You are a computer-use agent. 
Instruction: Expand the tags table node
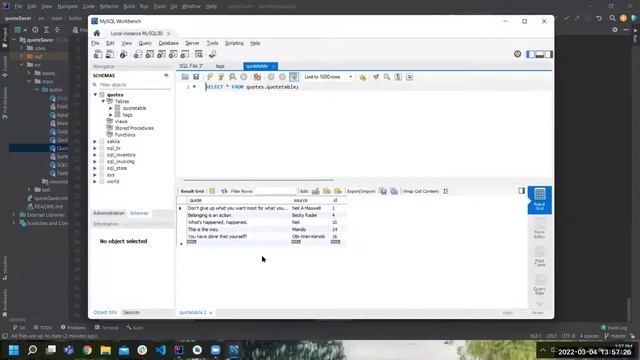point(111,115)
